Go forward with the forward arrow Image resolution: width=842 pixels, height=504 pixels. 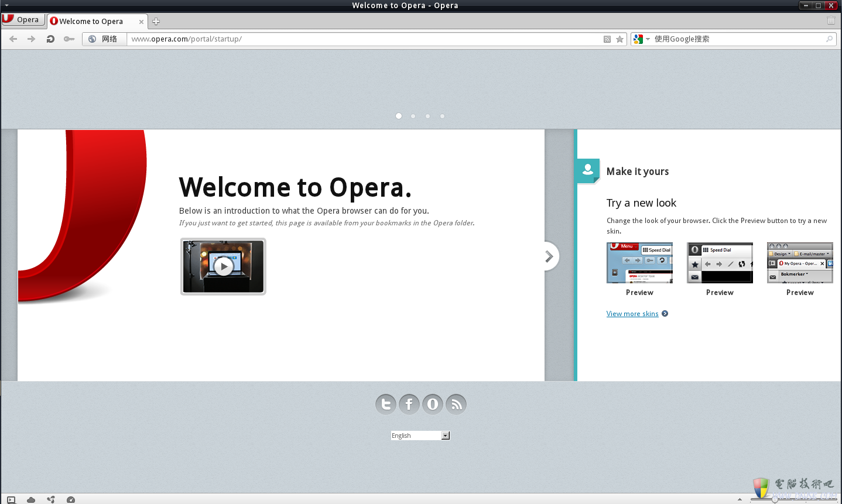tap(32, 39)
